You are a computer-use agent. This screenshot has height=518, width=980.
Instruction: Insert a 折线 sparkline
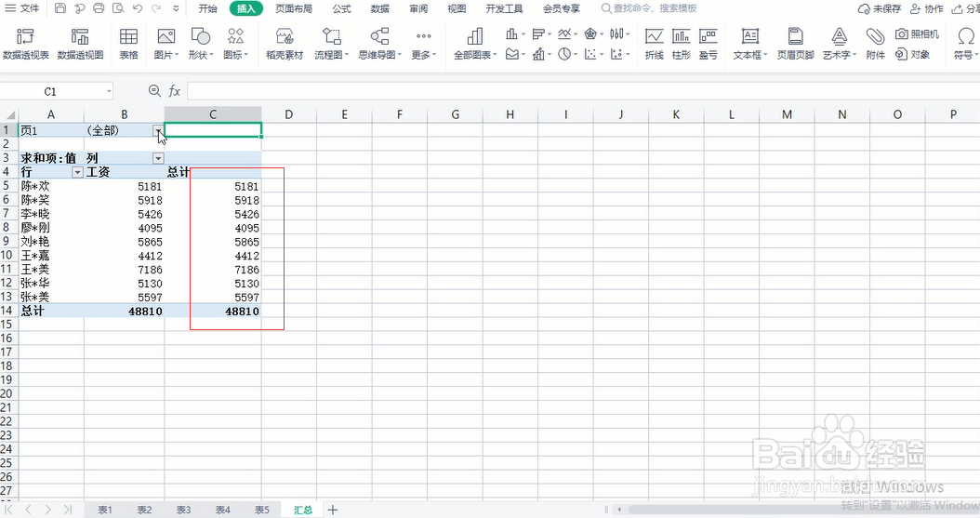tap(655, 43)
